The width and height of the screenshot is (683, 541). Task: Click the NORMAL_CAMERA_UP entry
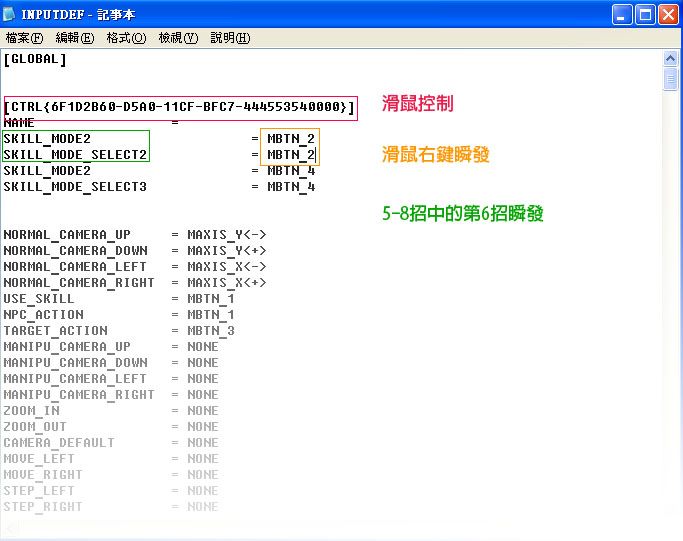67,235
